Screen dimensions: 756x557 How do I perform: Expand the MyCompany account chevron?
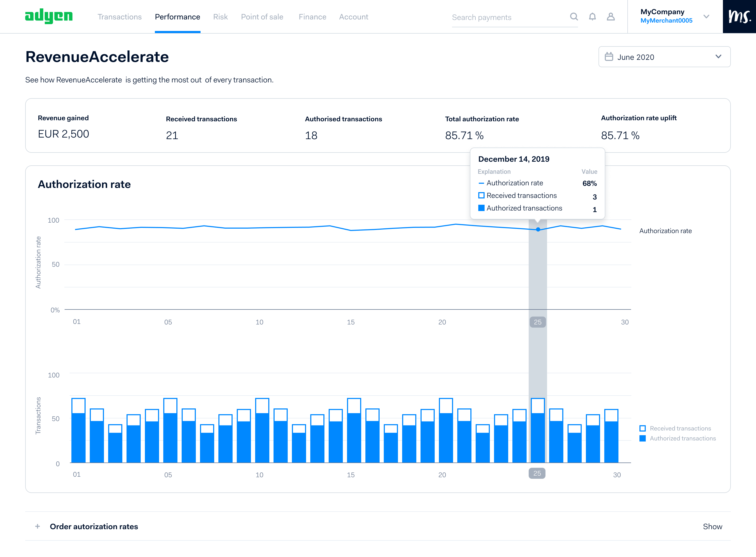706,17
